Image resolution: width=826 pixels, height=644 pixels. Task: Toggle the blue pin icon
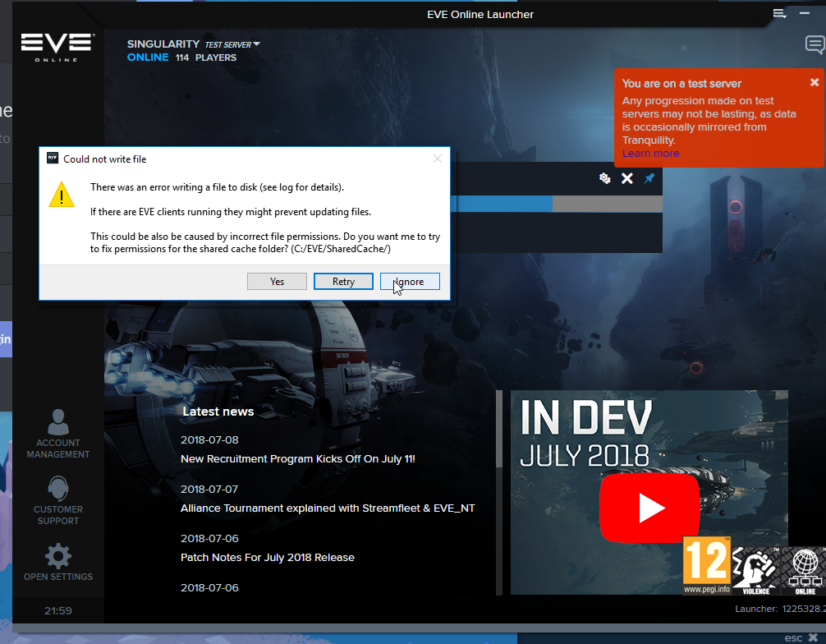[649, 178]
